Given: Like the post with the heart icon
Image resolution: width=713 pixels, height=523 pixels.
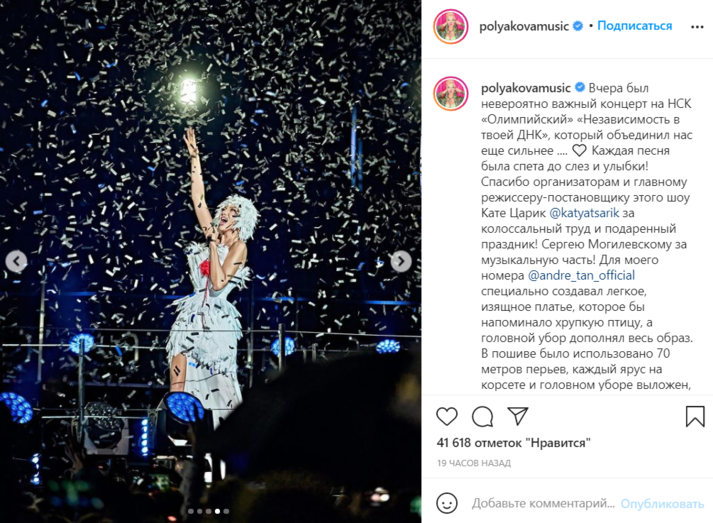Looking at the screenshot, I should [x=447, y=416].
